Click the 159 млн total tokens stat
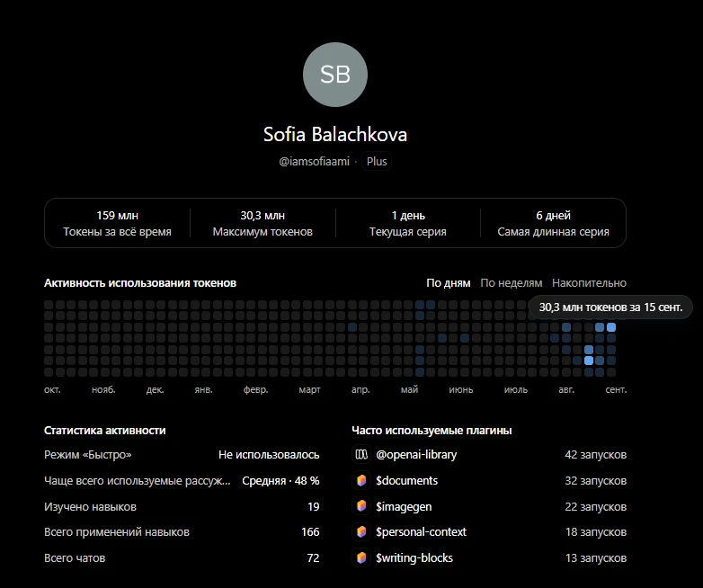703x588 pixels. tap(117, 223)
